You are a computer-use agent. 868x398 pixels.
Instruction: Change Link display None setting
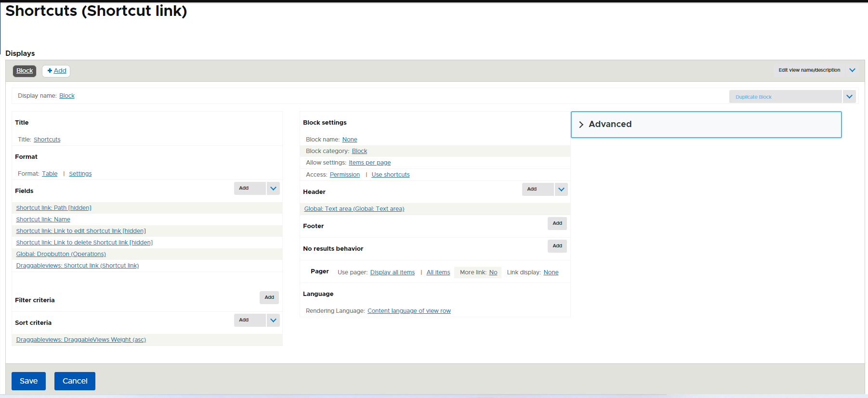pos(551,272)
